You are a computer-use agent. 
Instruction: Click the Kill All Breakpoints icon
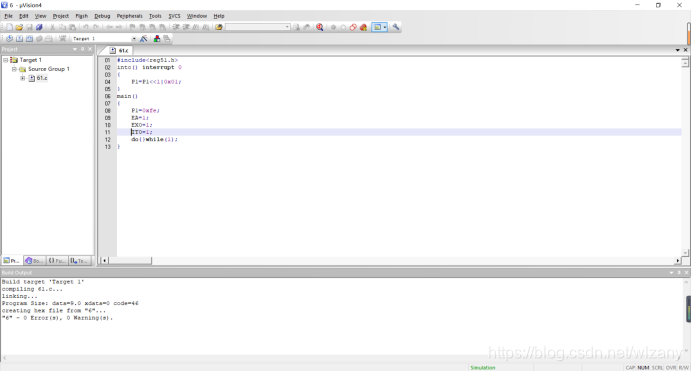[363, 27]
